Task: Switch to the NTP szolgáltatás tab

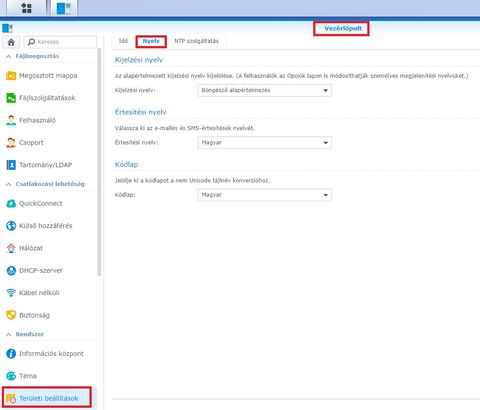Action: [x=196, y=41]
